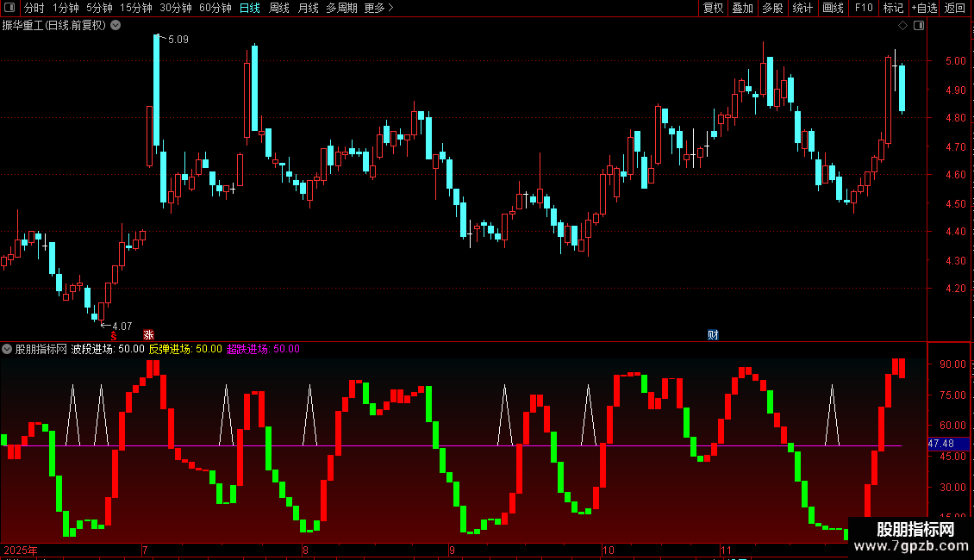Click the red $ marker near 4.07
The image size is (974, 560).
[x=114, y=336]
